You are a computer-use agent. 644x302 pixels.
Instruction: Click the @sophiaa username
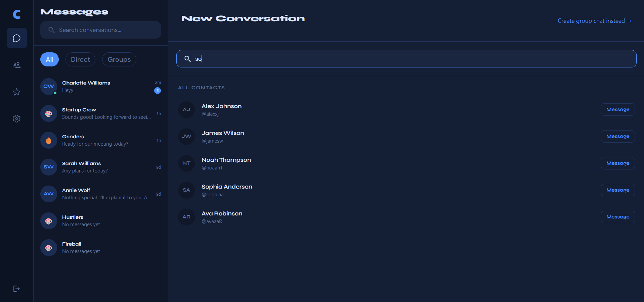tap(213, 195)
